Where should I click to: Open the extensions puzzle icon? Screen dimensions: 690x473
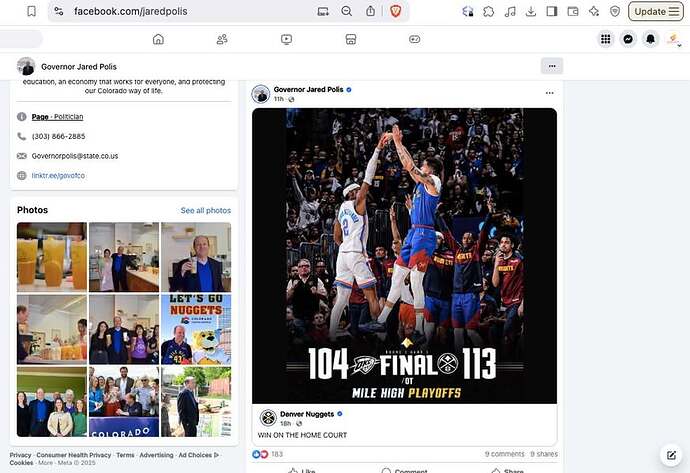click(x=488, y=11)
